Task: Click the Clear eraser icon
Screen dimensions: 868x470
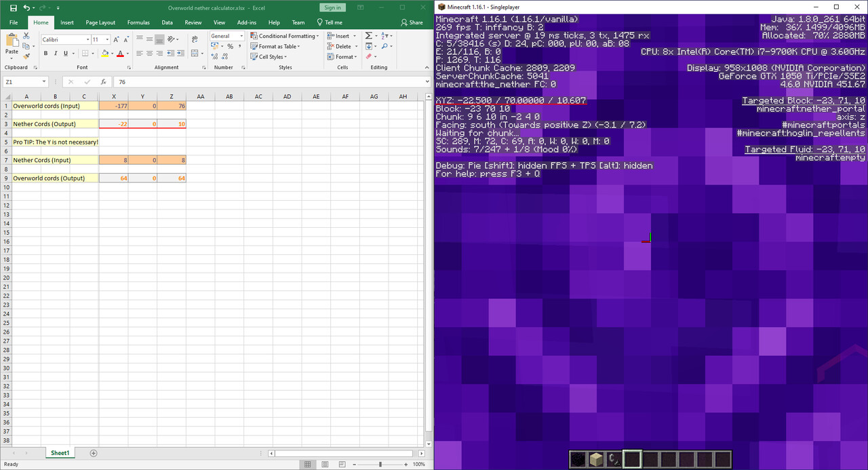Action: [x=369, y=57]
